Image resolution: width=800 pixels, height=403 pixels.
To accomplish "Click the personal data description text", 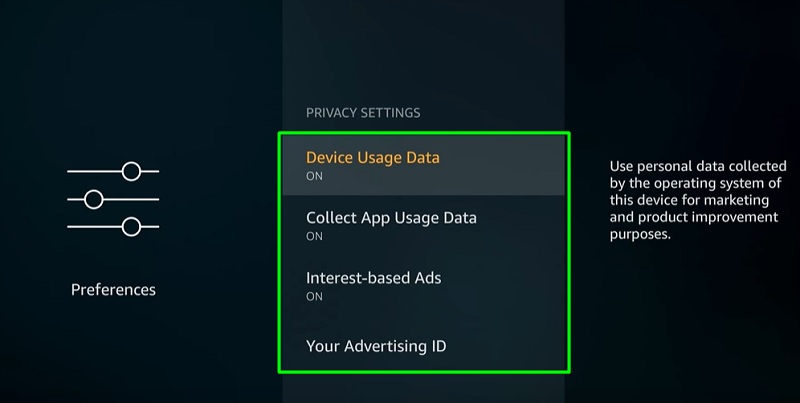I will (x=698, y=200).
